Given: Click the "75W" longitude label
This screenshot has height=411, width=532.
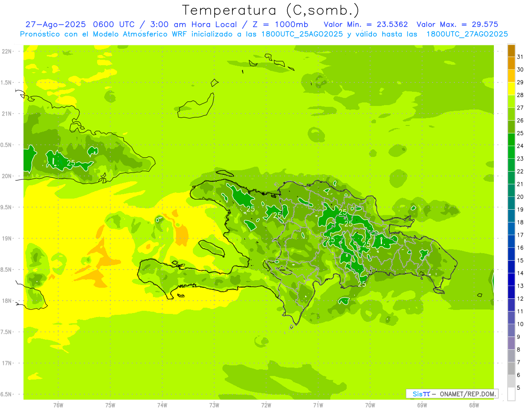Looking at the screenshot, I should (x=110, y=405).
